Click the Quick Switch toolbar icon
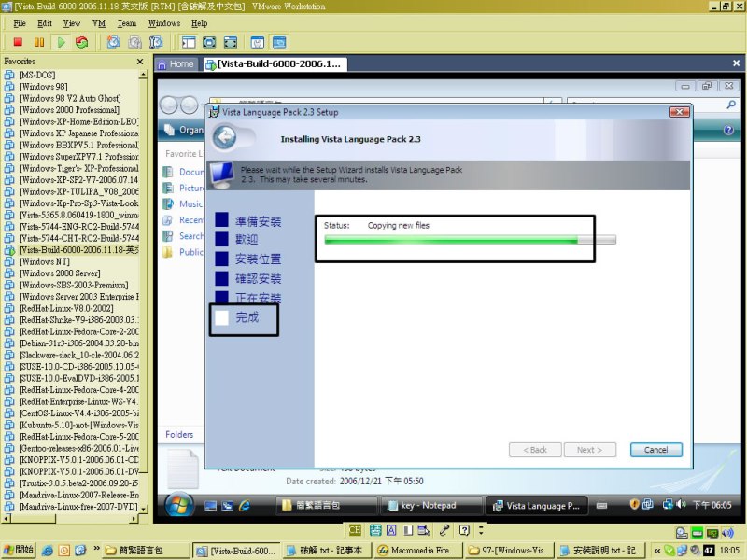 pyautogui.click(x=230, y=42)
